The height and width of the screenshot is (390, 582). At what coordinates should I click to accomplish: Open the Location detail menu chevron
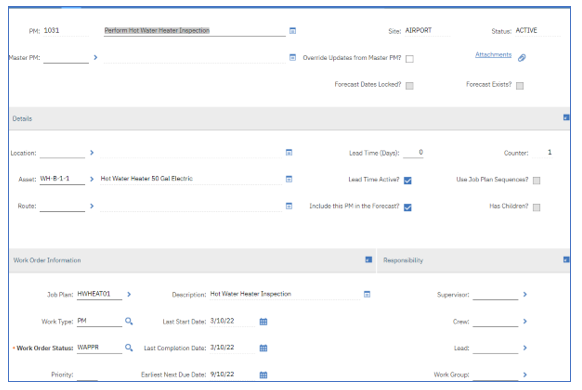coord(92,153)
